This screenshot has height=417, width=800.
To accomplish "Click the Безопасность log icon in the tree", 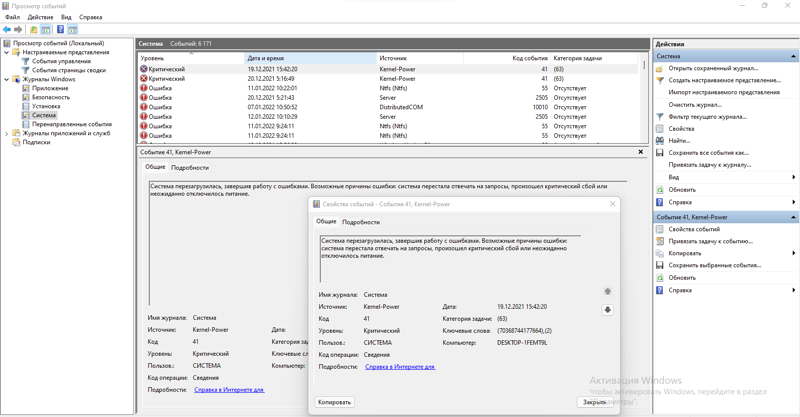I will pyautogui.click(x=26, y=97).
